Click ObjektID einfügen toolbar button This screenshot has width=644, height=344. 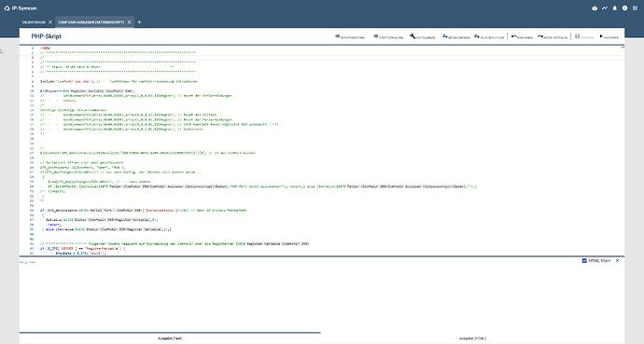click(x=489, y=36)
